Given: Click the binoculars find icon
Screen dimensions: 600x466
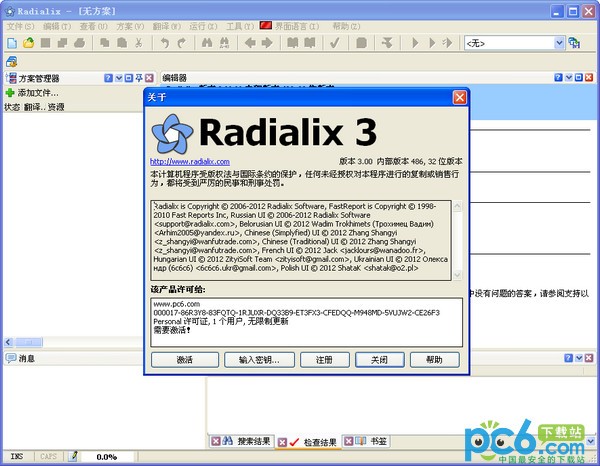Looking at the screenshot, I should (x=207, y=42).
